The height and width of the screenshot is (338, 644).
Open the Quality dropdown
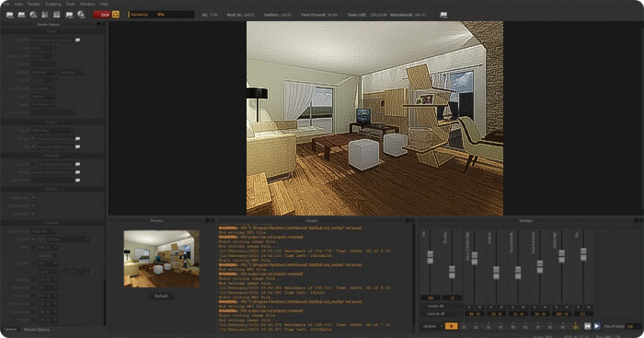[x=44, y=104]
